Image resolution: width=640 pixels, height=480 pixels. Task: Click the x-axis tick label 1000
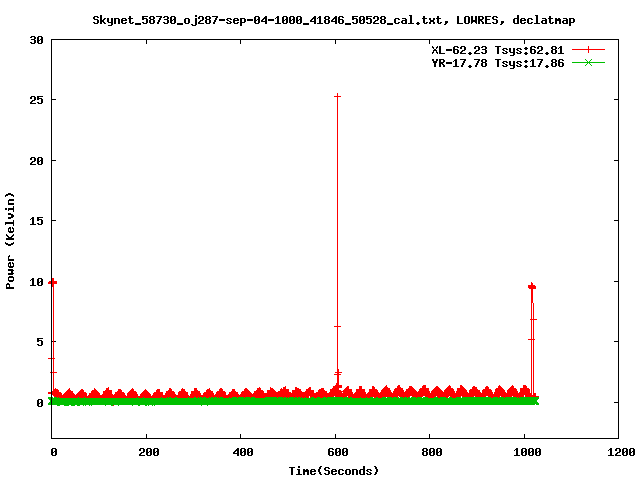[527, 452]
